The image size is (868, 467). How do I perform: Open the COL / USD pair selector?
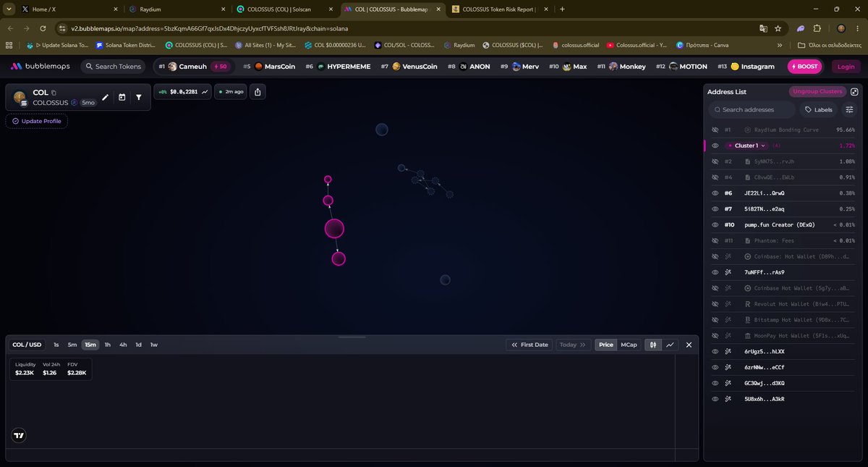(27, 345)
